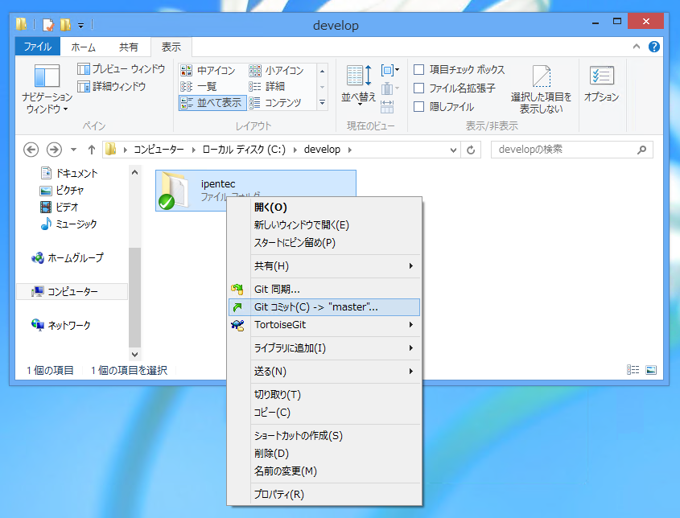The image size is (680, 518).
Task: Select ミュージック in navigation pane
Action: (69, 224)
